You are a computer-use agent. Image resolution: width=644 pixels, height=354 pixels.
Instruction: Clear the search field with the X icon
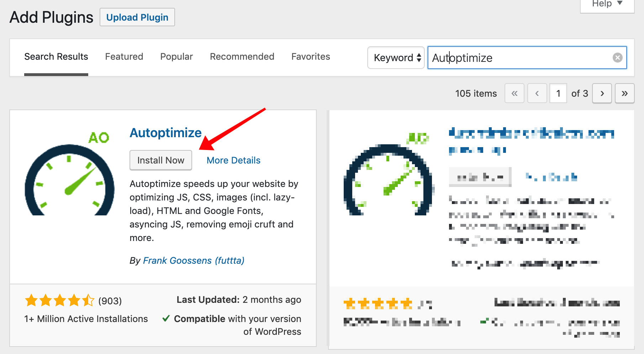[x=617, y=58]
